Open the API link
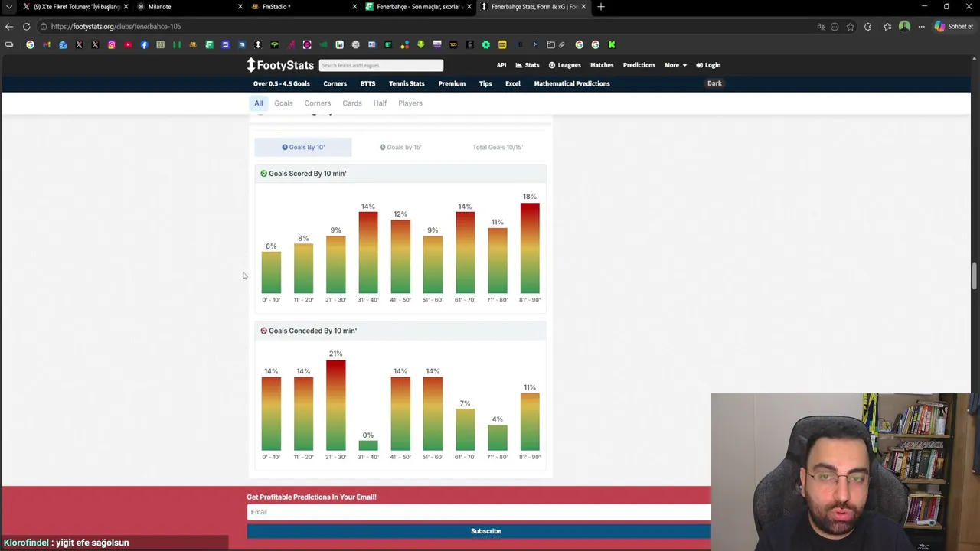This screenshot has height=551, width=980. pos(501,65)
